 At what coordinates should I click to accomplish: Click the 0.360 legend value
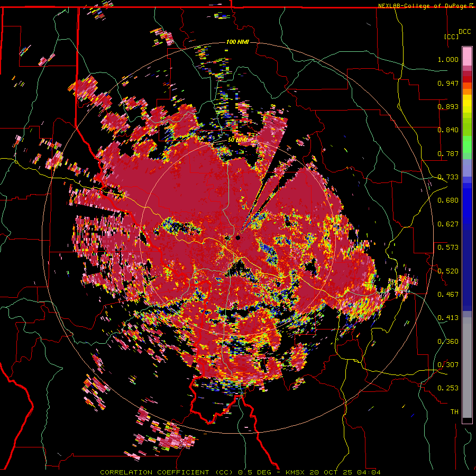point(448,342)
